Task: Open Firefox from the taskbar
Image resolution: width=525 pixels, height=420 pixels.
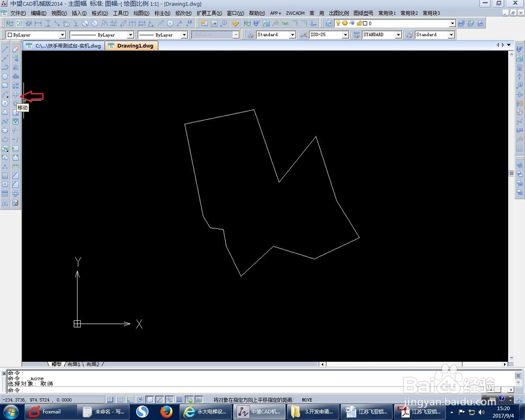Action: pos(166,412)
